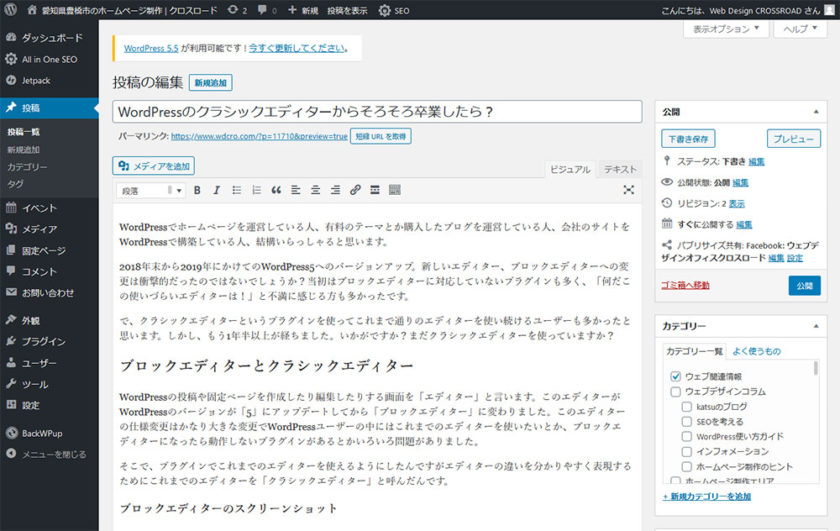Screen dimensions: 840x531
Task: Toggle bold formatting in editor toolbar
Action: tap(197, 190)
